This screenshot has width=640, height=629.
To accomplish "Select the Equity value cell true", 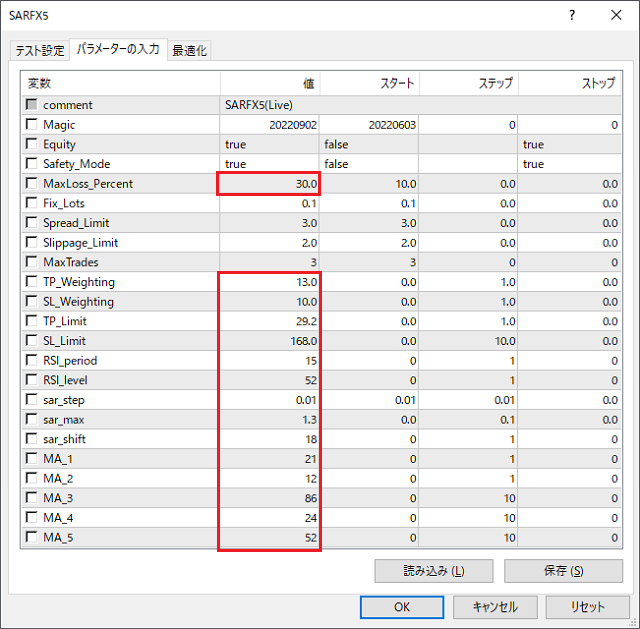I will [269, 144].
